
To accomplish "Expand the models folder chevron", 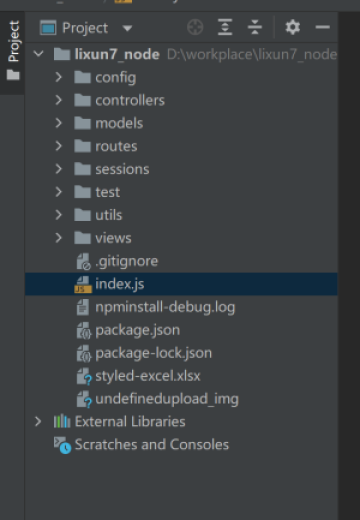I will click(59, 123).
